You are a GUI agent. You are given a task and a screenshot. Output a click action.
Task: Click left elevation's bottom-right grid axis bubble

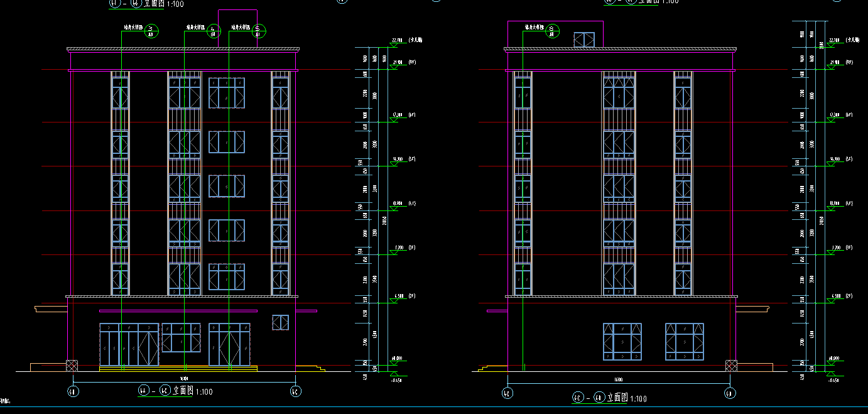[x=295, y=391]
